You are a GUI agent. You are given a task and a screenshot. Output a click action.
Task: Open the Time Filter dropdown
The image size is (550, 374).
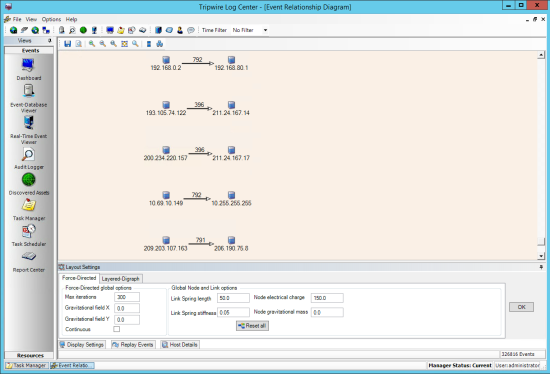tap(266, 30)
